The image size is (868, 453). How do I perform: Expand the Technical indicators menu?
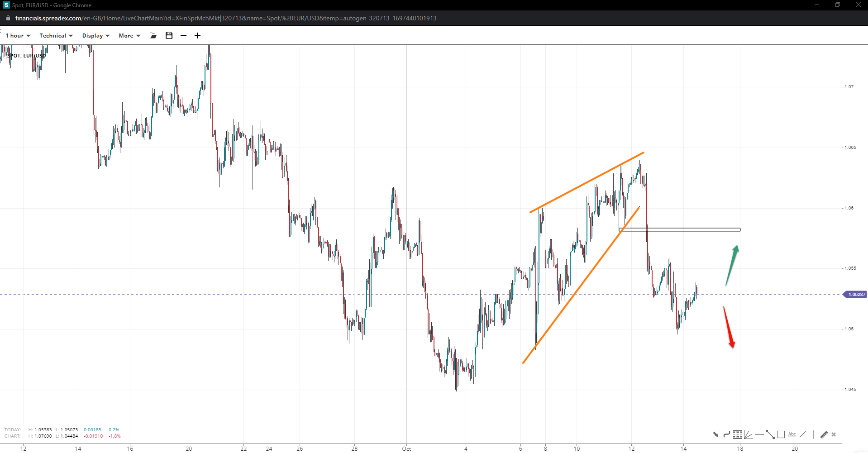pos(56,36)
